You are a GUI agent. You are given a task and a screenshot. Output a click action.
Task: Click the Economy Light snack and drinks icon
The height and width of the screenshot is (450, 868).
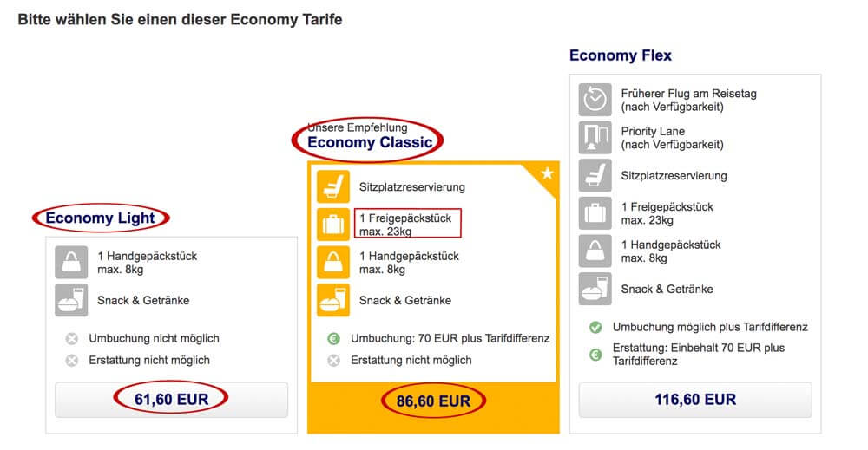pyautogui.click(x=71, y=300)
